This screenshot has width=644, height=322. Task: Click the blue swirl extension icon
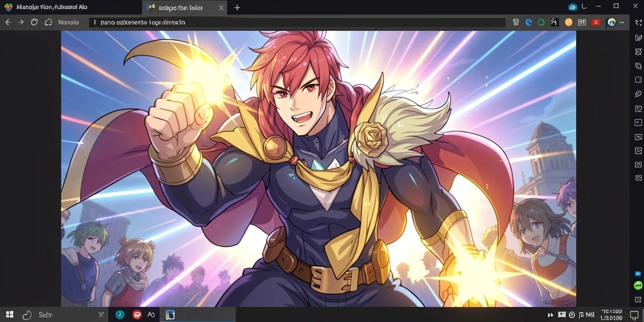click(x=528, y=23)
